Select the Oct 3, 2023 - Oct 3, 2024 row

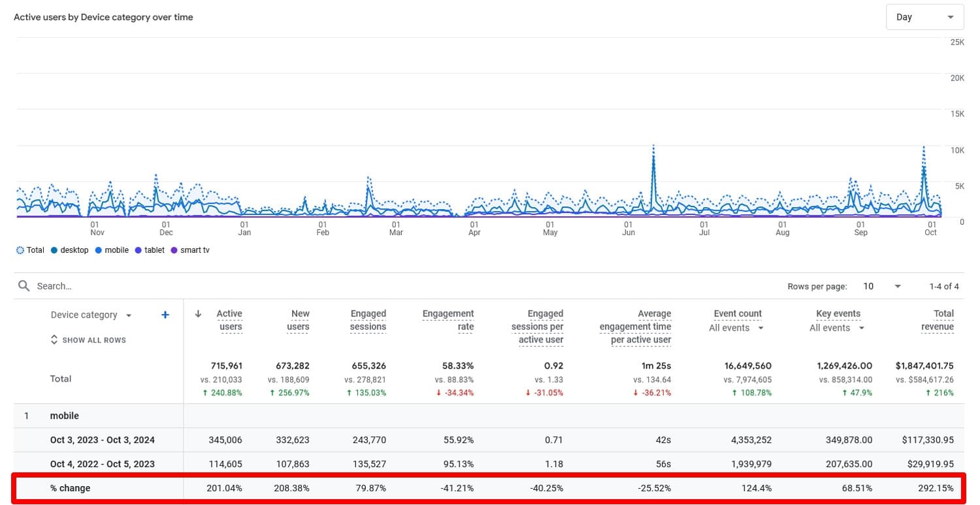click(x=103, y=440)
